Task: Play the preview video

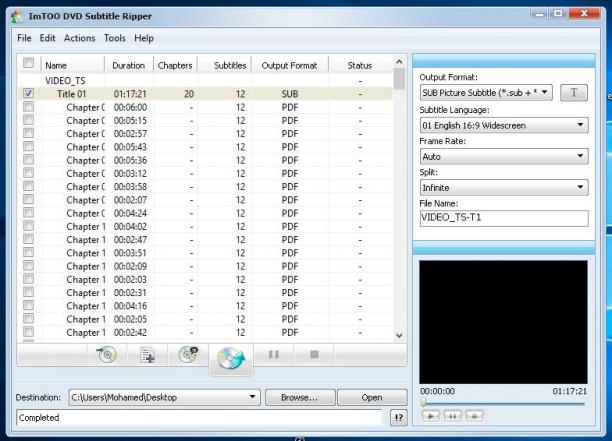Action: click(431, 416)
